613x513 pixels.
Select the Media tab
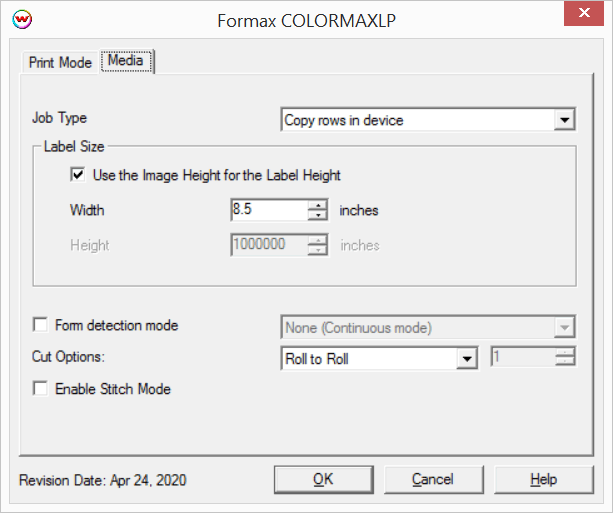tap(125, 61)
